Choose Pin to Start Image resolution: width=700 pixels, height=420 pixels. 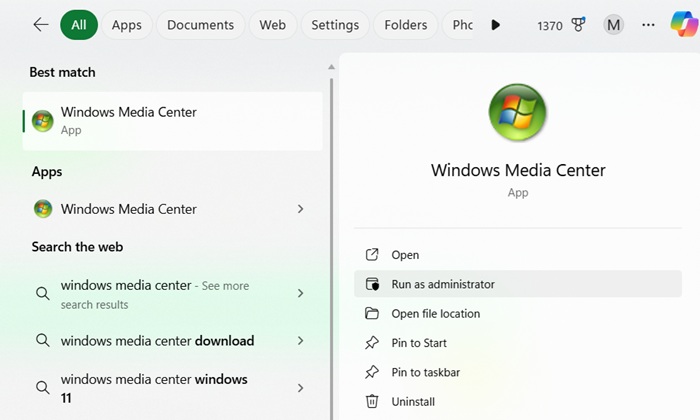point(518,343)
